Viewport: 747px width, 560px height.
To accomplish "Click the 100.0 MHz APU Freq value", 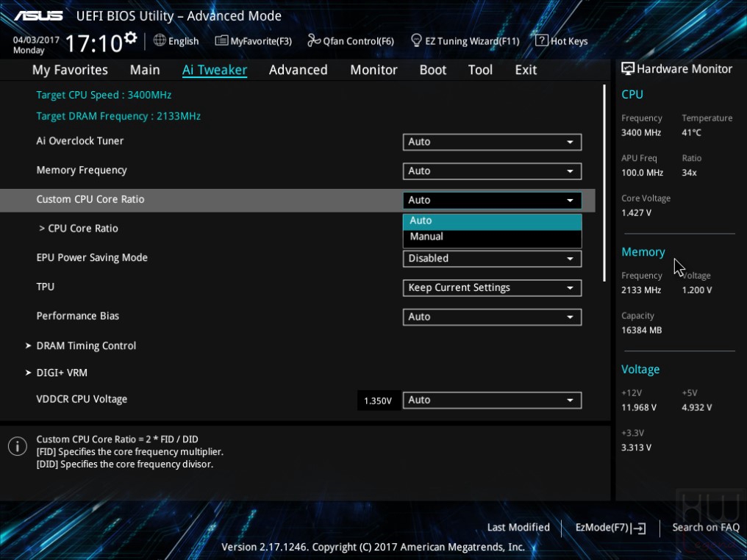I will [x=642, y=173].
